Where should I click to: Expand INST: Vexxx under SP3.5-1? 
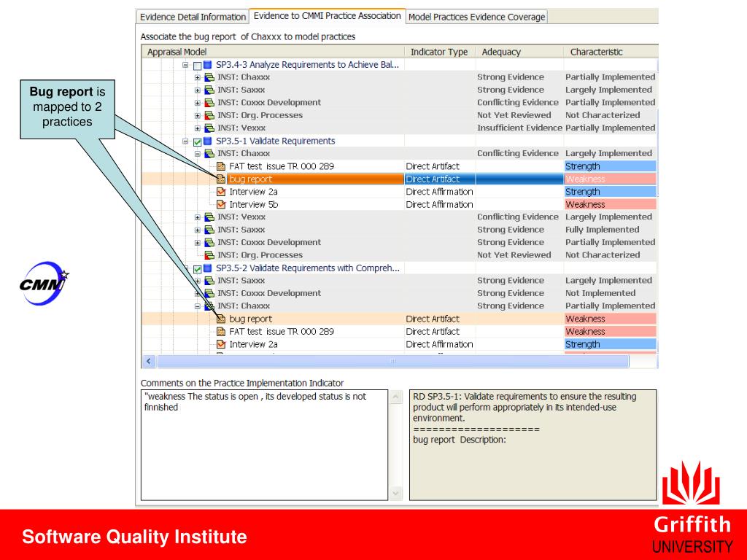(x=197, y=217)
